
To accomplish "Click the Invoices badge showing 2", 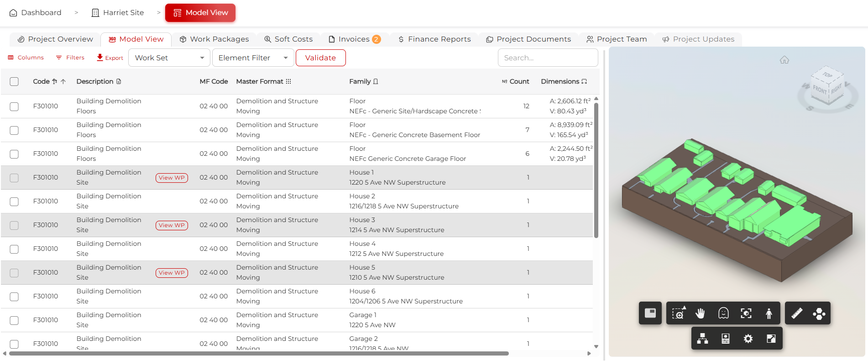I will (x=376, y=39).
